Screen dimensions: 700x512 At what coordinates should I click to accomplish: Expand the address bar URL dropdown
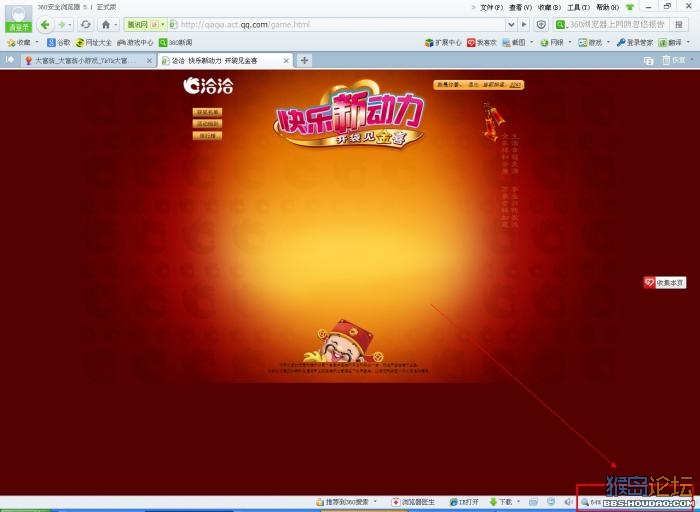(x=512, y=25)
